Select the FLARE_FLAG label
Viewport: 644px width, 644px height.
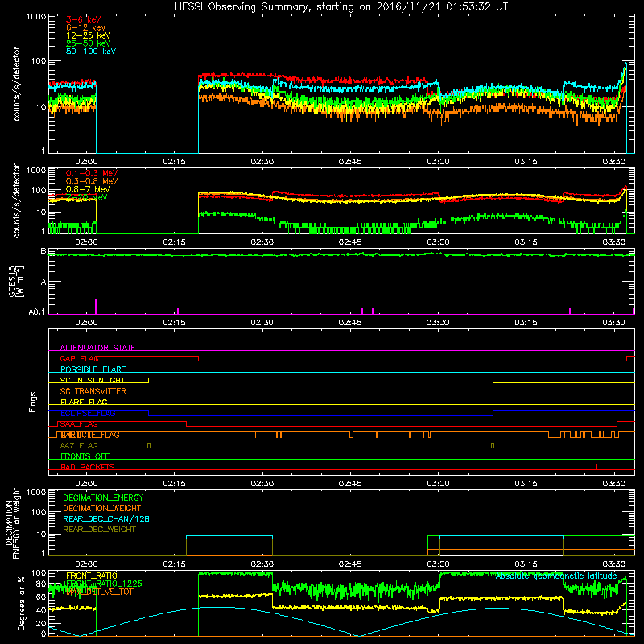pyautogui.click(x=84, y=402)
